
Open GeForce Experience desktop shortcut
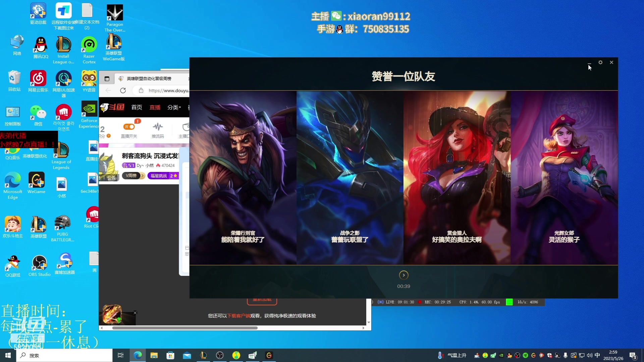tap(89, 115)
